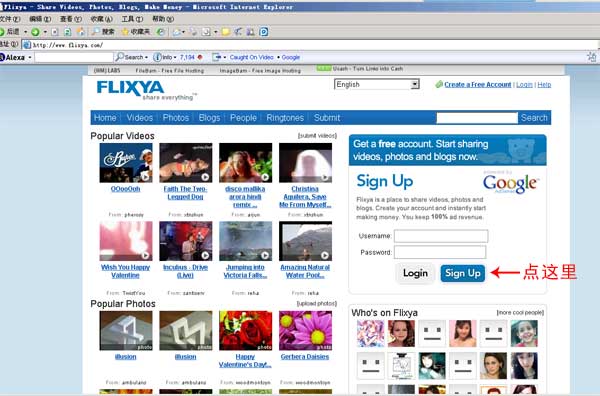Viewport: 600px width, 396px height.
Task: Open the Ringtones navigation tab
Action: point(285,117)
